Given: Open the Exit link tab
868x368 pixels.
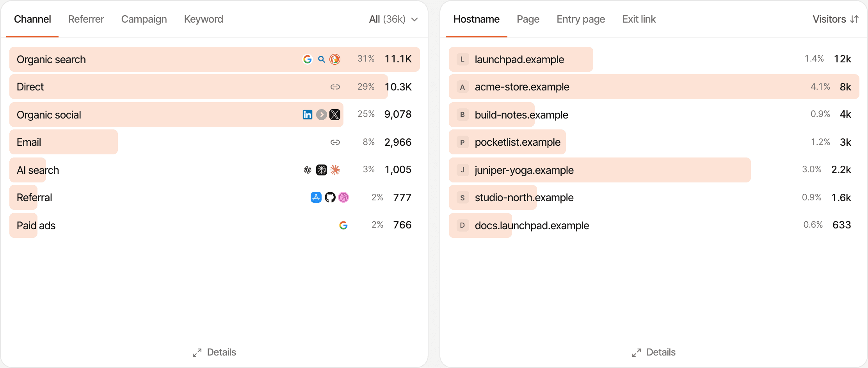Looking at the screenshot, I should pyautogui.click(x=639, y=19).
